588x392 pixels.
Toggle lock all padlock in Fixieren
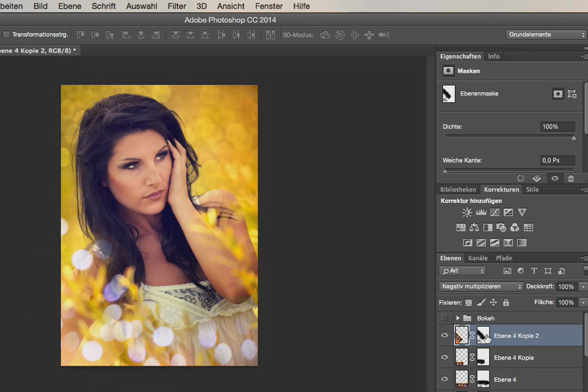(x=506, y=303)
